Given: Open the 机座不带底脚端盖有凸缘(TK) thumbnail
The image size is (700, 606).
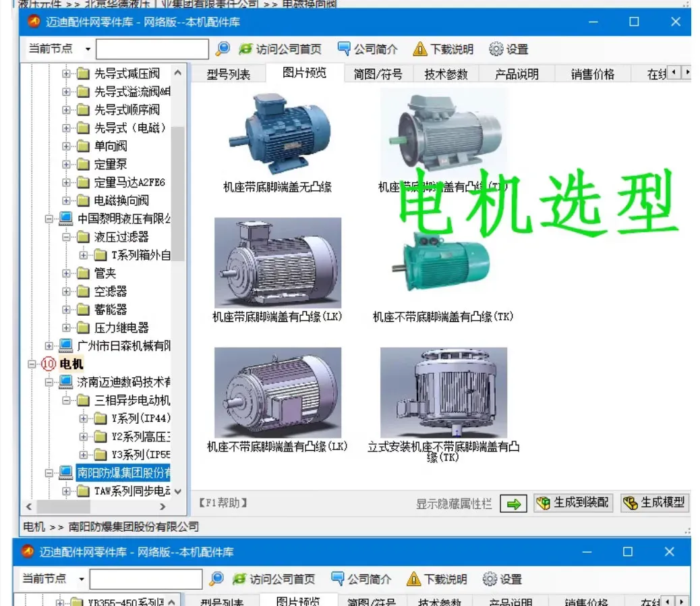Looking at the screenshot, I should [441, 262].
